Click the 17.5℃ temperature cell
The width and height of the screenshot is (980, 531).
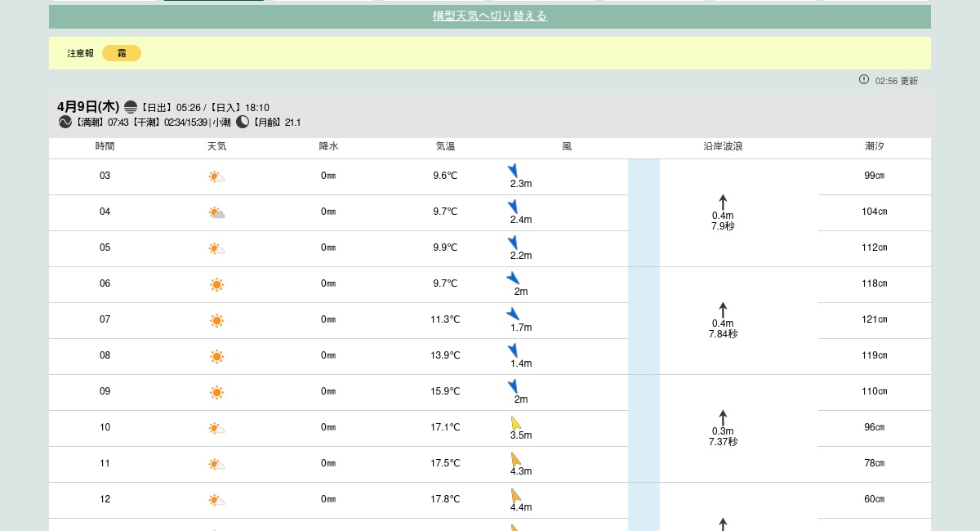tap(445, 463)
